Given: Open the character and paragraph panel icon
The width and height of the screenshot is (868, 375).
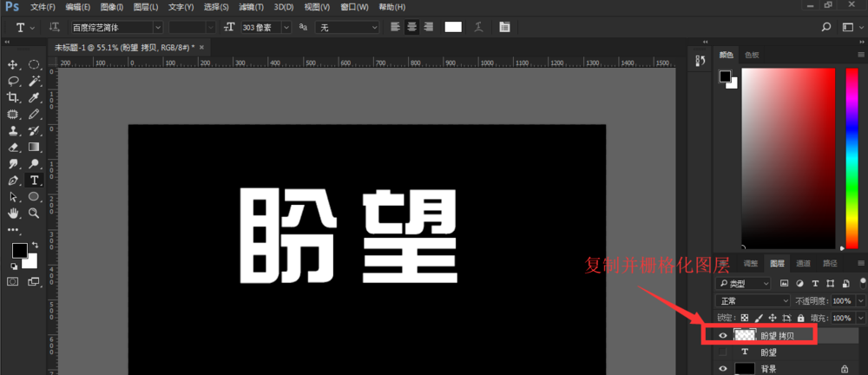Looking at the screenshot, I should click(504, 27).
